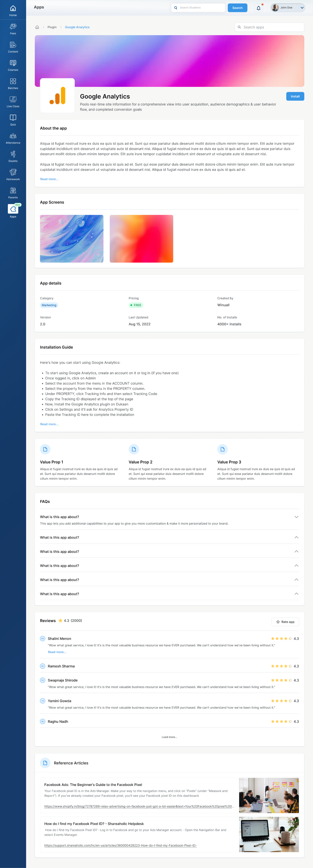Open the Batches sidebar icon

tap(13, 81)
